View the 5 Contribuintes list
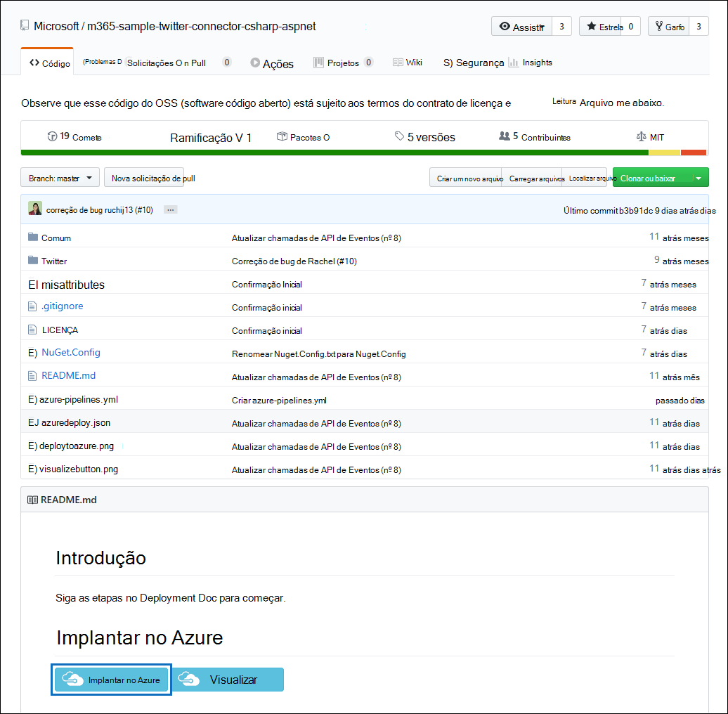Viewport: 728px width, 714px height. point(534,136)
